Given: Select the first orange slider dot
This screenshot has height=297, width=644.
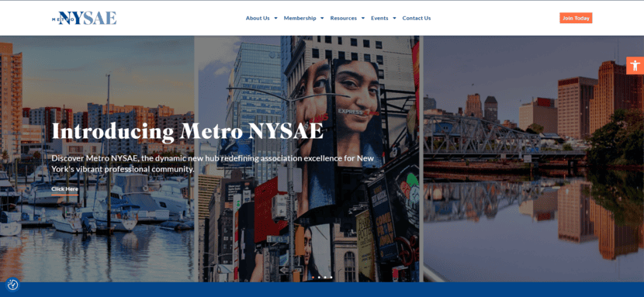Looking at the screenshot, I should (313, 278).
